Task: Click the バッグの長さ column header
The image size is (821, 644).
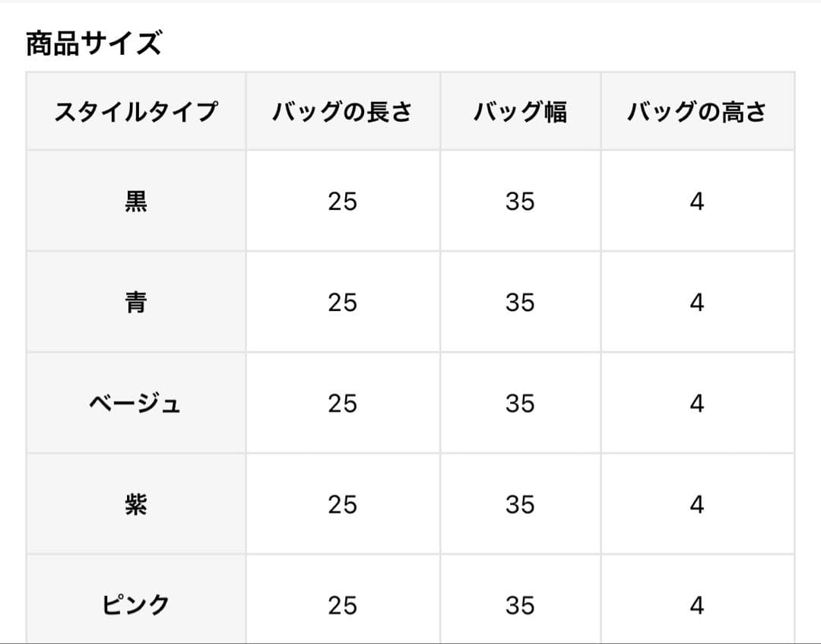Action: coord(342,112)
